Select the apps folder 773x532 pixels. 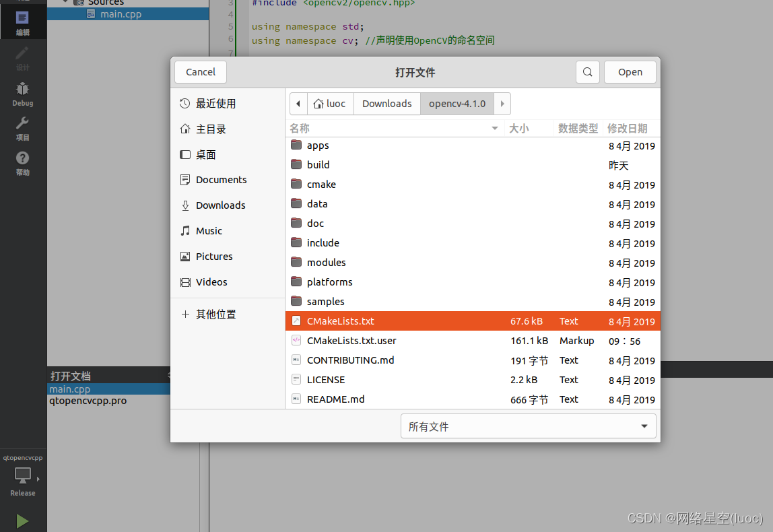[473, 145]
